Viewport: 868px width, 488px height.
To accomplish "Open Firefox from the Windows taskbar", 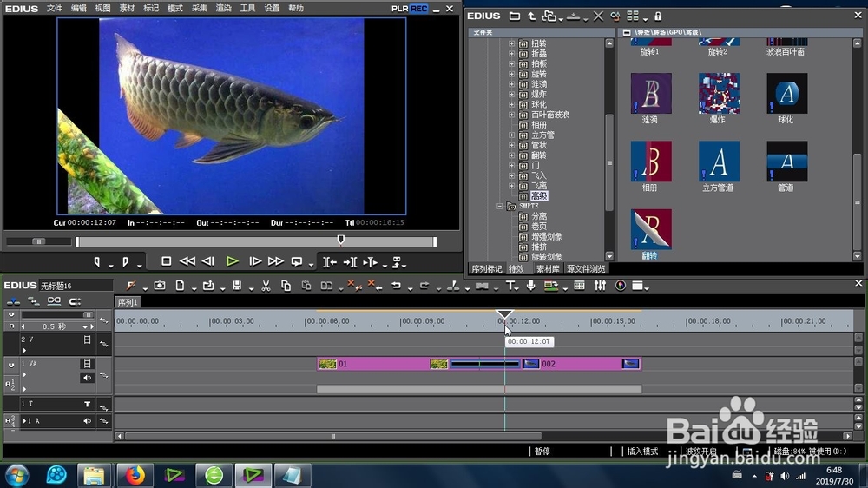I will 135,475.
